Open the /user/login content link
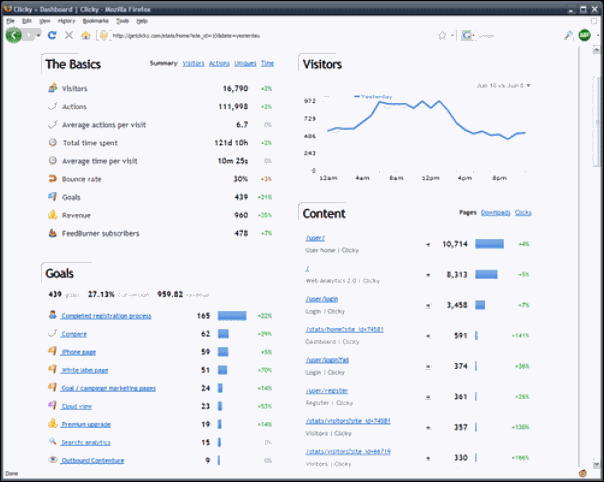 point(322,299)
